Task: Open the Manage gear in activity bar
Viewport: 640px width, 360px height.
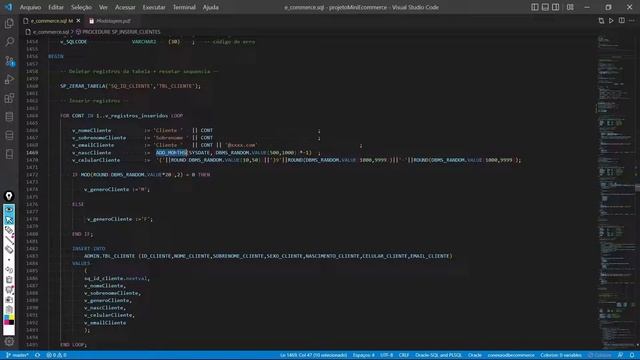Action: point(9,341)
